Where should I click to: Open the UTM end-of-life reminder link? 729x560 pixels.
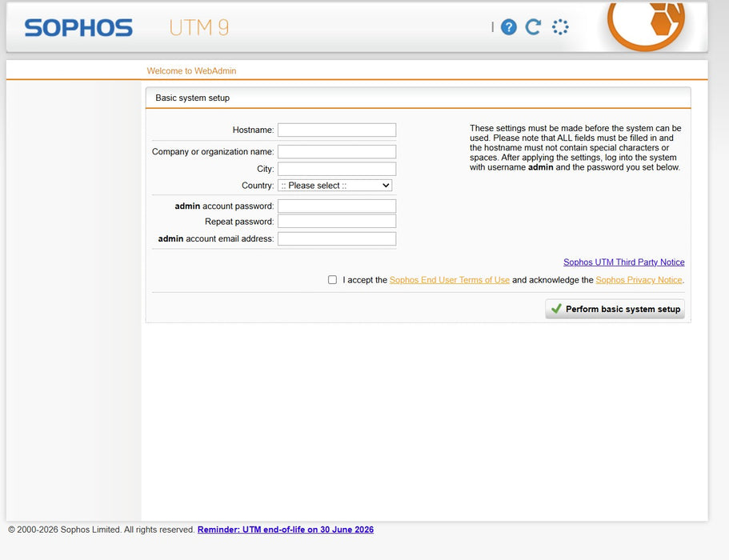[286, 530]
